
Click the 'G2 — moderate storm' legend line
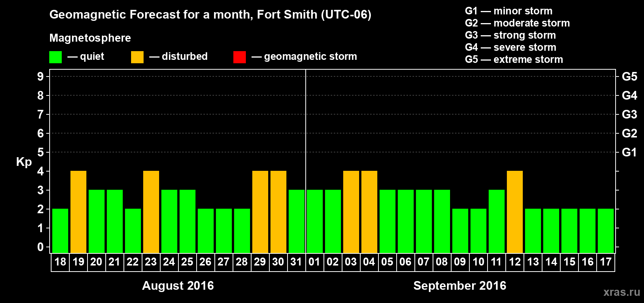click(517, 23)
